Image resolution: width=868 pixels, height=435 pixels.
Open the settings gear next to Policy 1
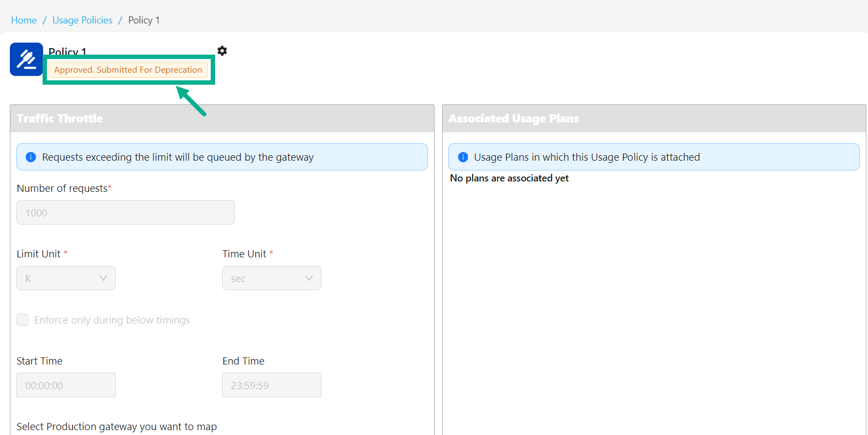(222, 51)
